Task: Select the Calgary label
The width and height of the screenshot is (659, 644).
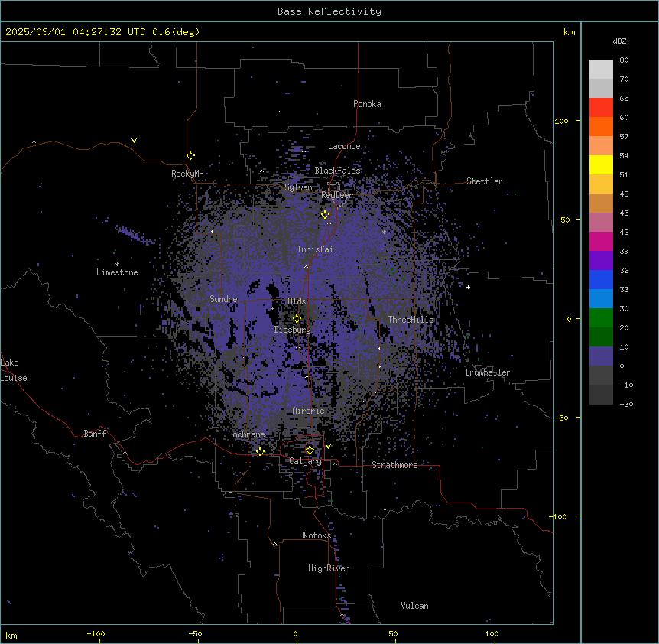Action: pos(305,461)
